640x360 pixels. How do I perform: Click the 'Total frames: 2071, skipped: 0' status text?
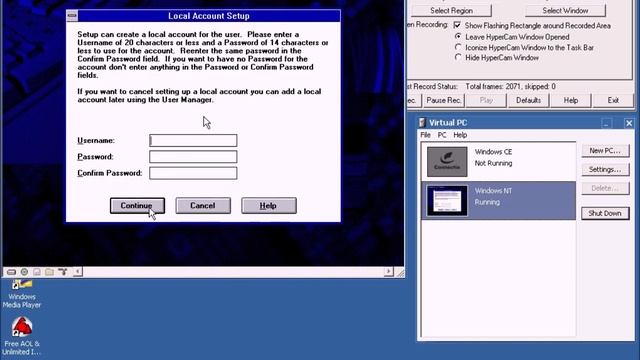tap(511, 87)
